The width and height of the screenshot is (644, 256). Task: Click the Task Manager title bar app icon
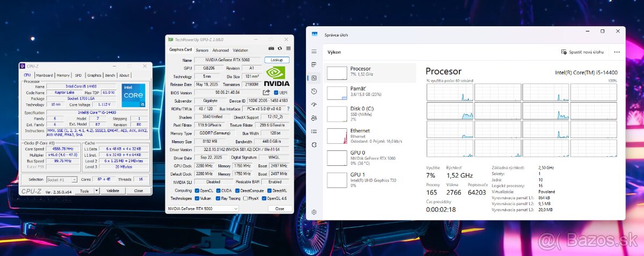click(x=314, y=34)
